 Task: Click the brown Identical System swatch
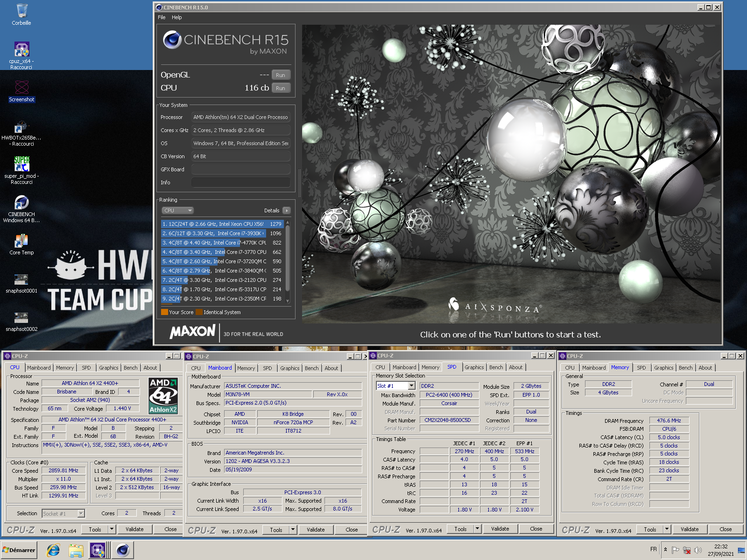point(199,312)
